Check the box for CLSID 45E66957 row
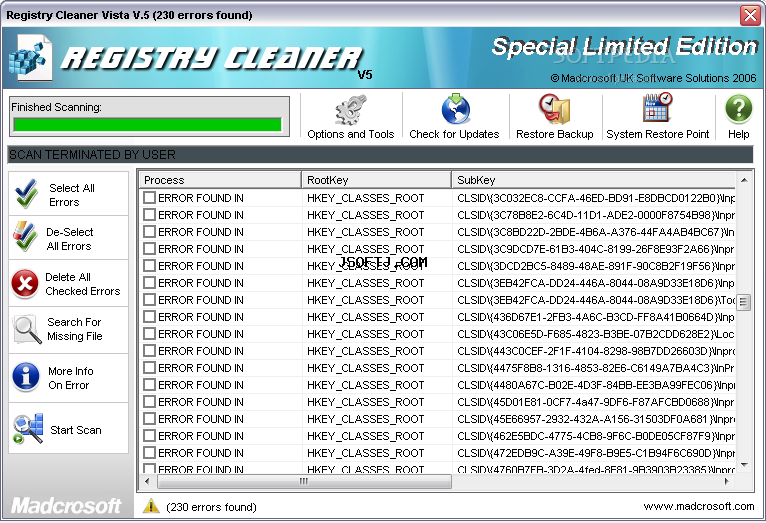Viewport: 766px width, 523px height. click(149, 418)
